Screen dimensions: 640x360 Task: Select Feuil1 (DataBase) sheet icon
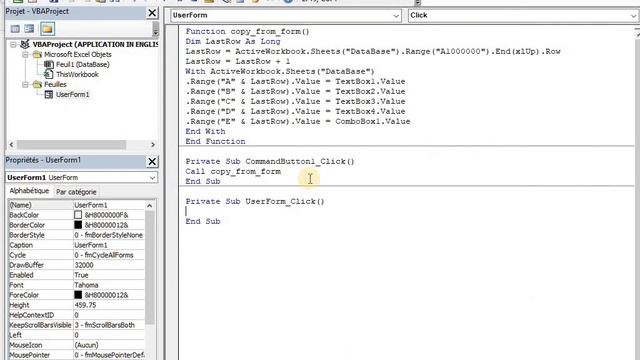point(49,64)
